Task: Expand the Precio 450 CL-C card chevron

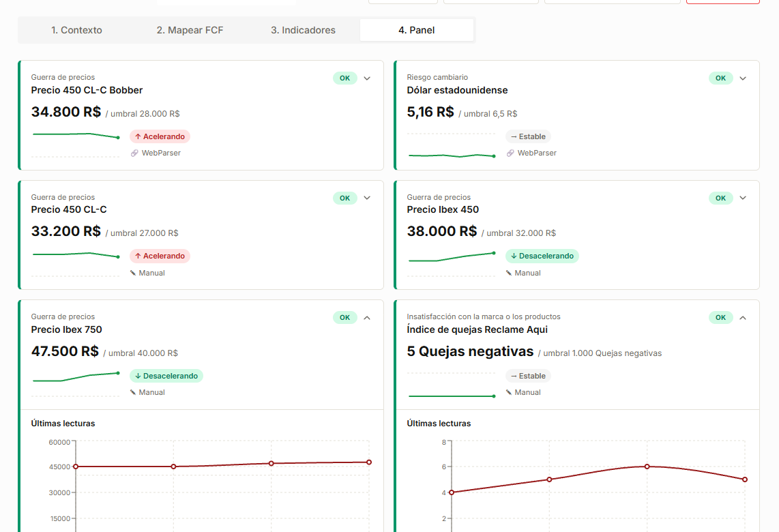Action: pos(367,198)
